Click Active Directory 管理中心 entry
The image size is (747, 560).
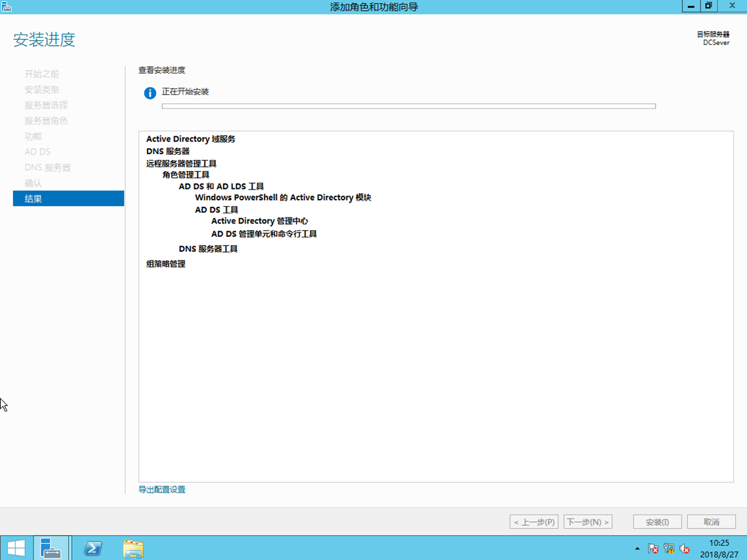[x=259, y=221]
